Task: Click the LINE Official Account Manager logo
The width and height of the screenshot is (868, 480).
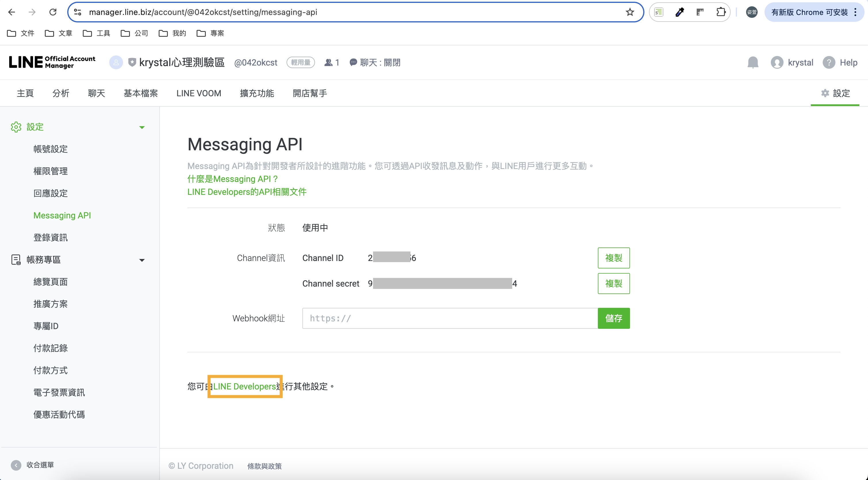Action: tap(52, 62)
